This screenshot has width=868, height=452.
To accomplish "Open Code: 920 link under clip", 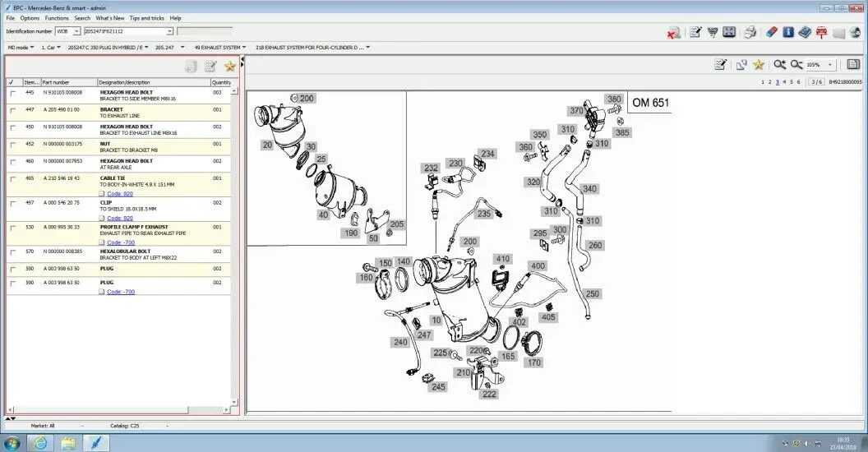I will (119, 218).
